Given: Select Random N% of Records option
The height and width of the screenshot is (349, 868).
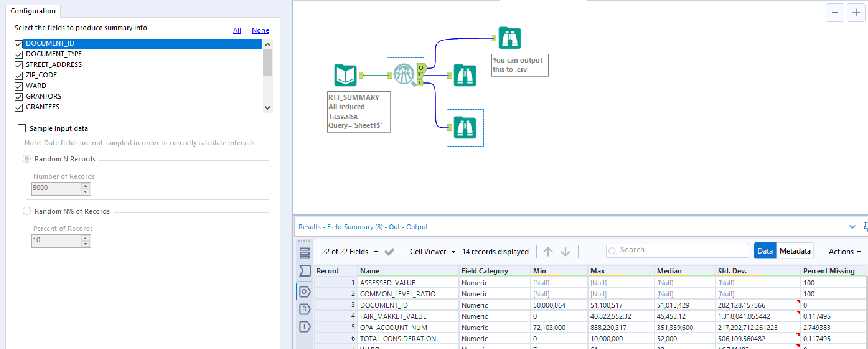Looking at the screenshot, I should 27,211.
